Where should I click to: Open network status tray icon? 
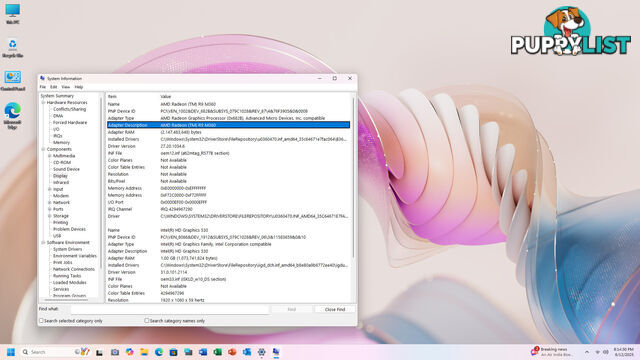click(598, 352)
